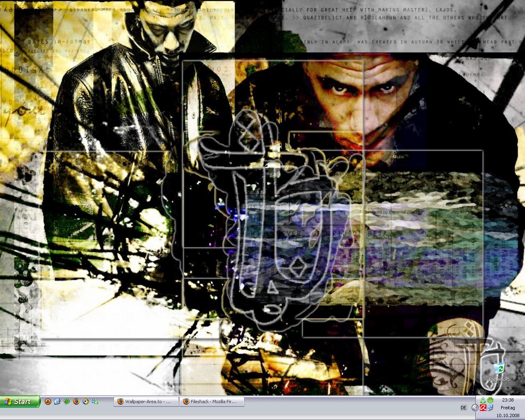Launch the orange A icon in Quick Launch

click(x=48, y=402)
